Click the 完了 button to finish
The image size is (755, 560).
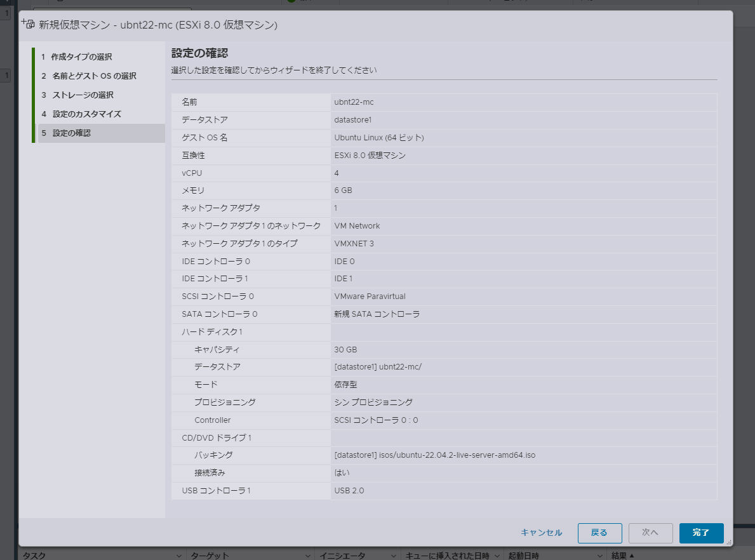701,533
